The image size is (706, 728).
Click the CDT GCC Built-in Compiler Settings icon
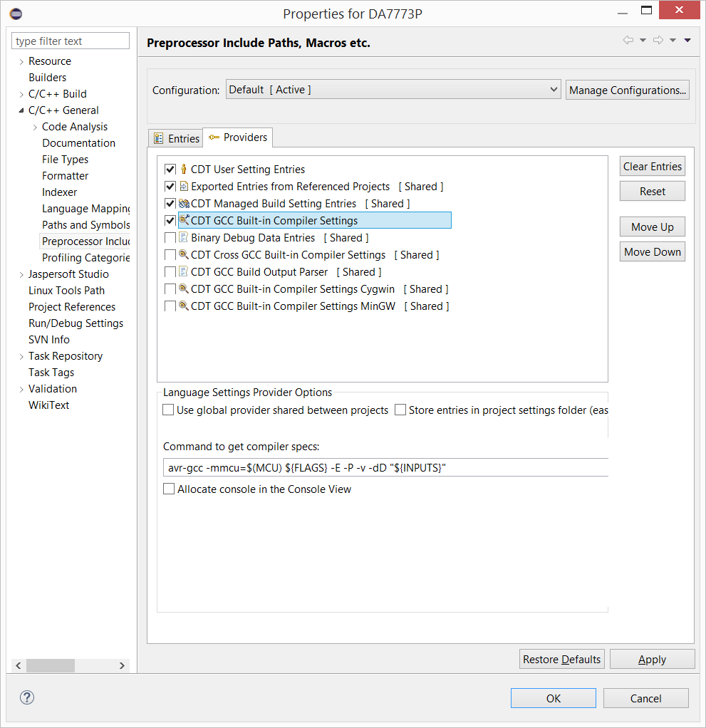pos(184,220)
